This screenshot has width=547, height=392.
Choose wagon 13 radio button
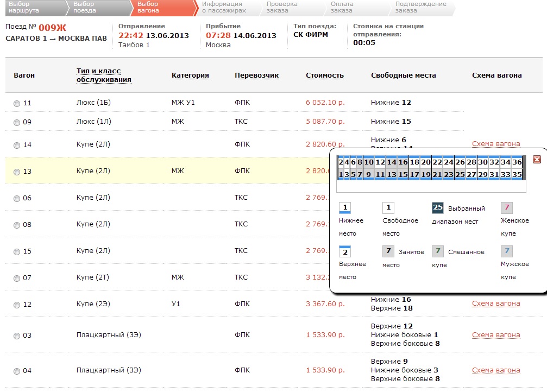tap(17, 172)
